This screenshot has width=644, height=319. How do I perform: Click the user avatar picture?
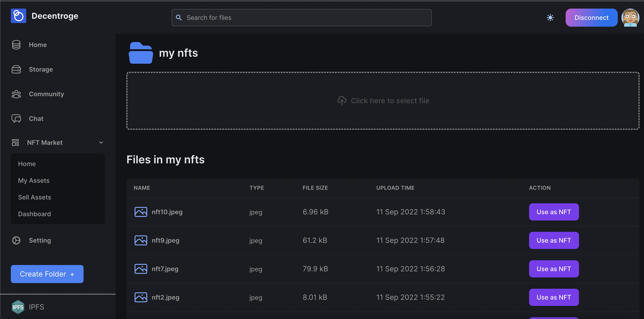[630, 18]
